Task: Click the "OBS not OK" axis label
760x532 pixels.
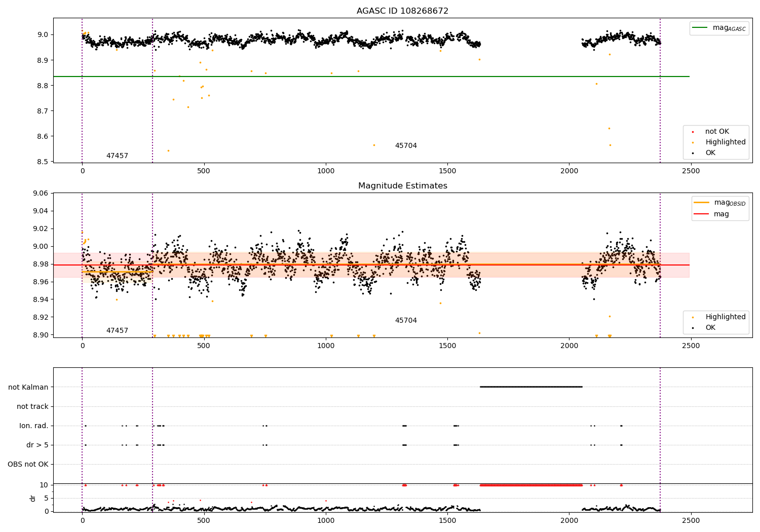Action: [x=28, y=464]
